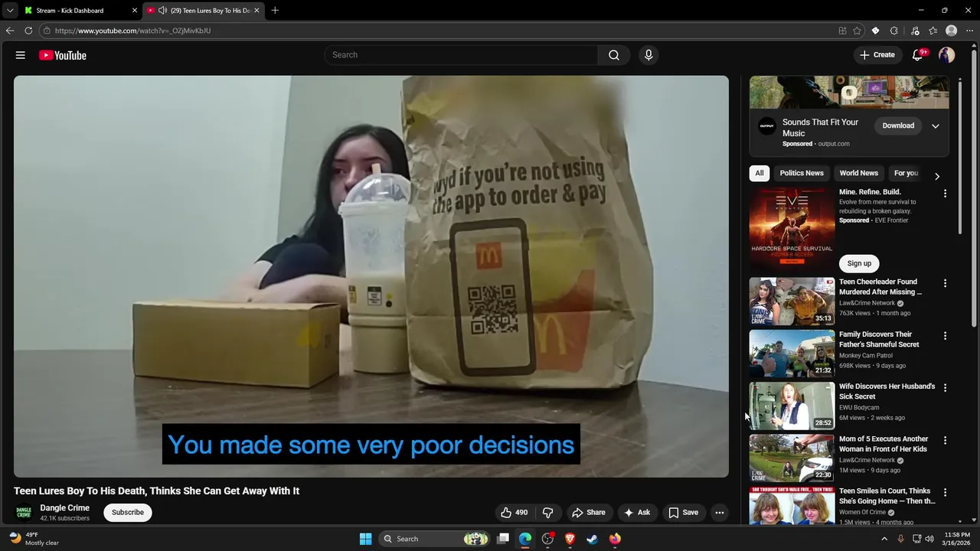
Task: Like the video with thumbs up
Action: 514,513
